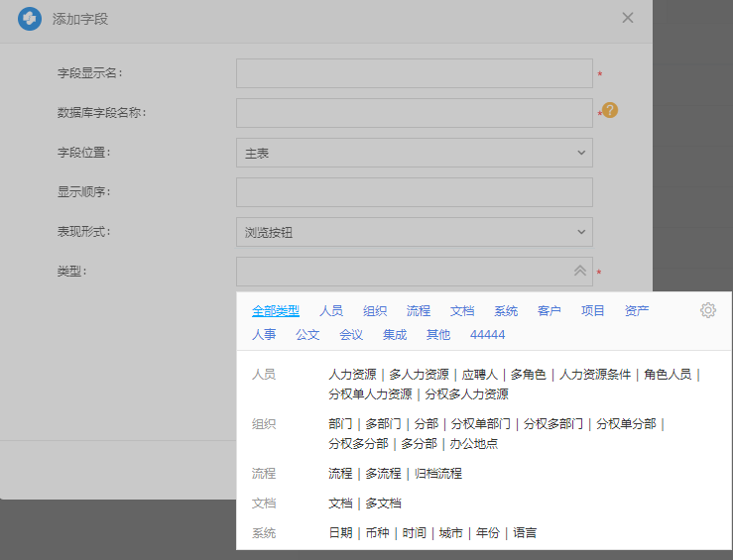Click the 显示顺序 input box
Viewport: 733px width, 560px height.
414,192
